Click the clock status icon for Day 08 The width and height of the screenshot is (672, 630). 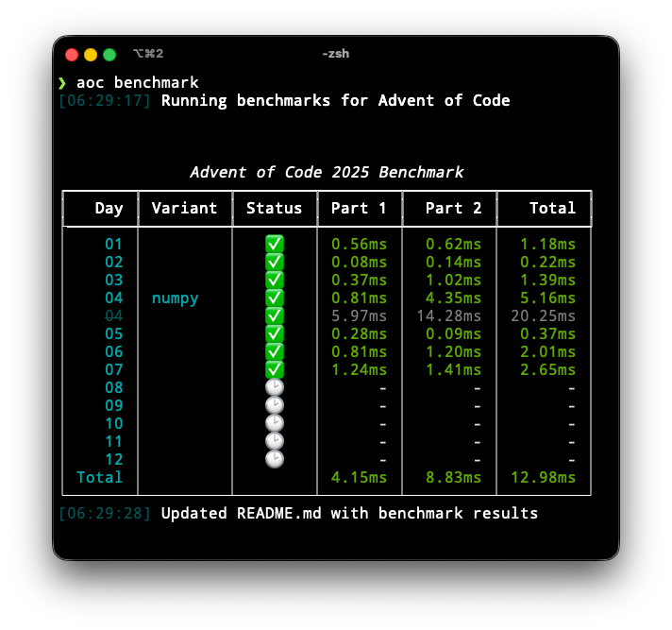click(275, 387)
